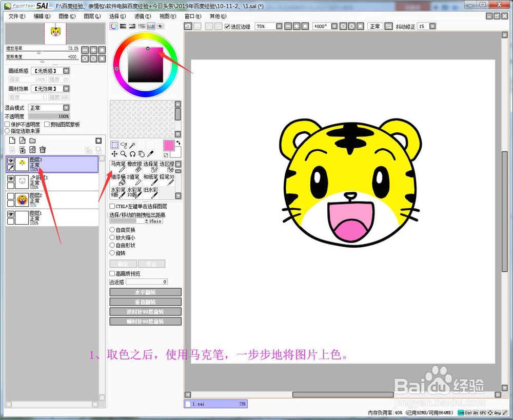This screenshot has width=513, height=420.
Task: Hide 图层1 with its eye icon
Action: click(10, 214)
